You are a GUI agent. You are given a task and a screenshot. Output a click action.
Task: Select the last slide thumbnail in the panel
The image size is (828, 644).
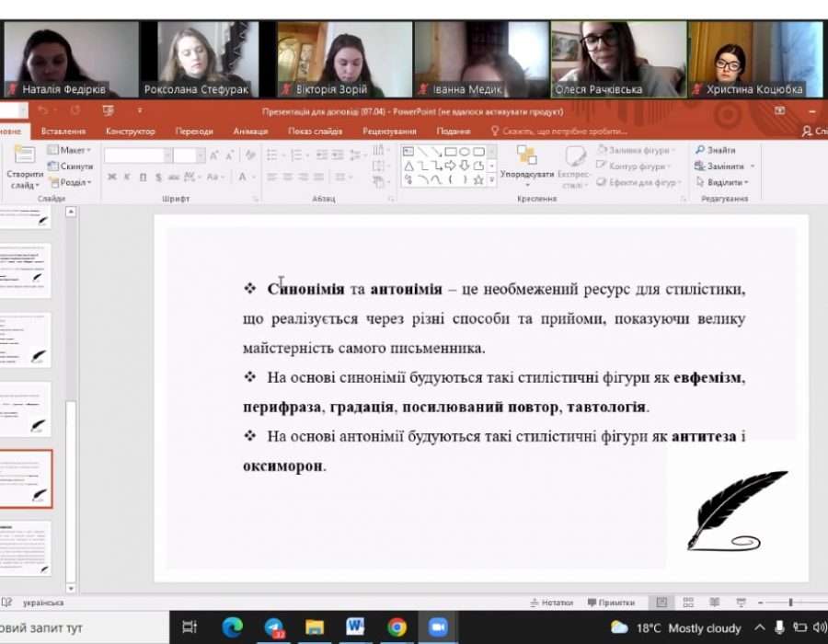(27, 548)
